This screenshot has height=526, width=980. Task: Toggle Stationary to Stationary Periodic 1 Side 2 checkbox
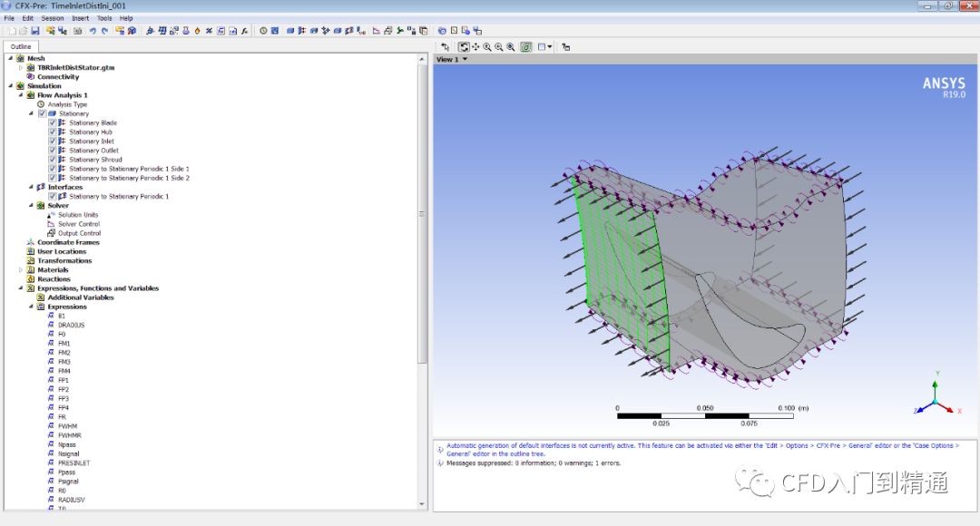point(53,178)
